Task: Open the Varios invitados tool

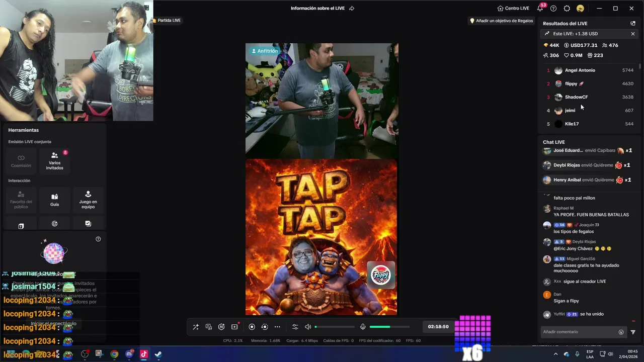Action: pos(54,161)
